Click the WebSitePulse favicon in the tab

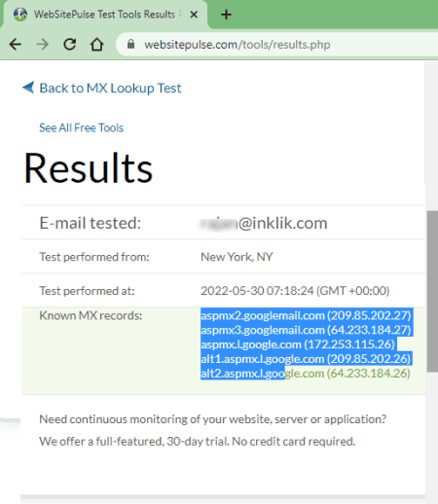coord(20,15)
